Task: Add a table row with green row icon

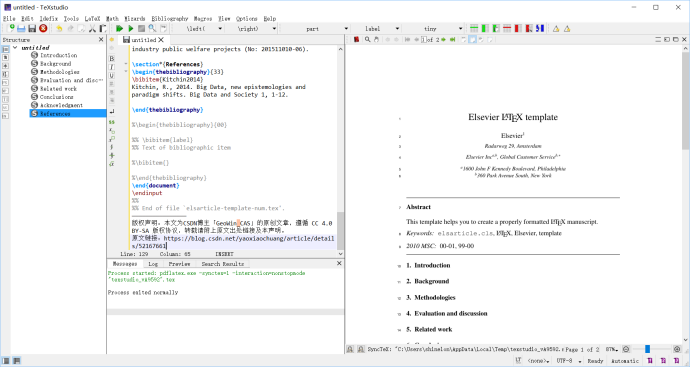Action: [x=474, y=29]
